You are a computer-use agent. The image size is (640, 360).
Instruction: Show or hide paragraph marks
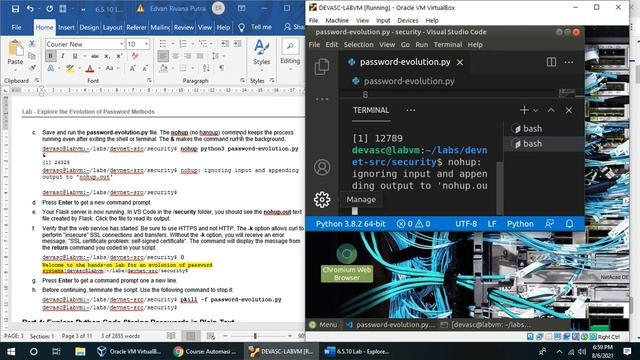pos(222,69)
